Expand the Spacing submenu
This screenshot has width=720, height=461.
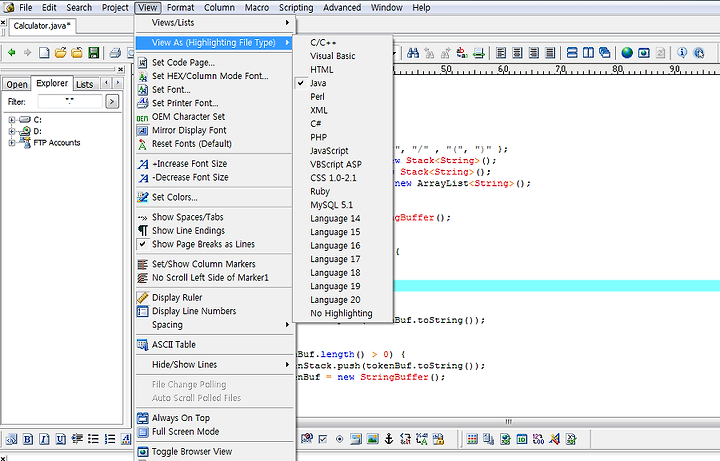pos(214,325)
